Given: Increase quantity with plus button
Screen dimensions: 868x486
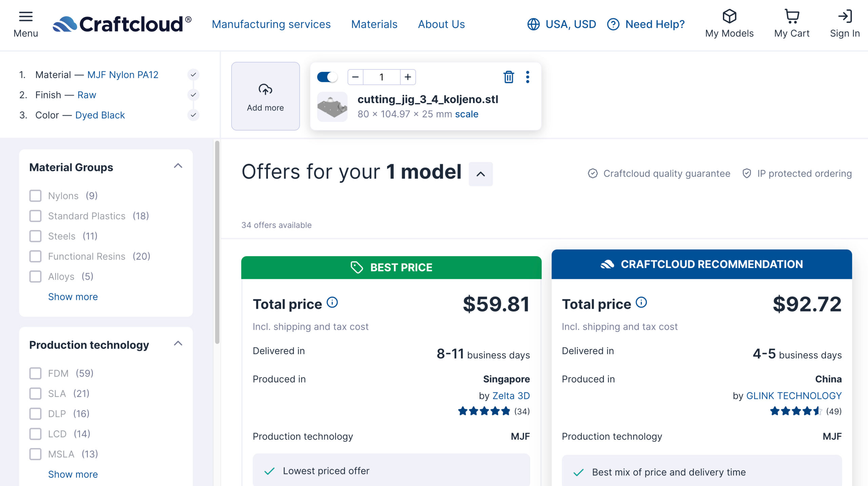Looking at the screenshot, I should (x=408, y=77).
